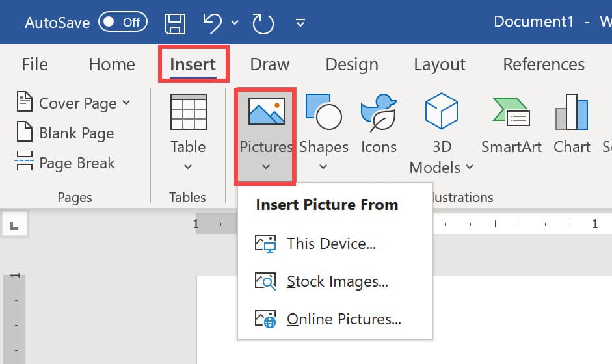The width and height of the screenshot is (612, 364).
Task: Choose This Device from picture menu
Action: (x=330, y=244)
